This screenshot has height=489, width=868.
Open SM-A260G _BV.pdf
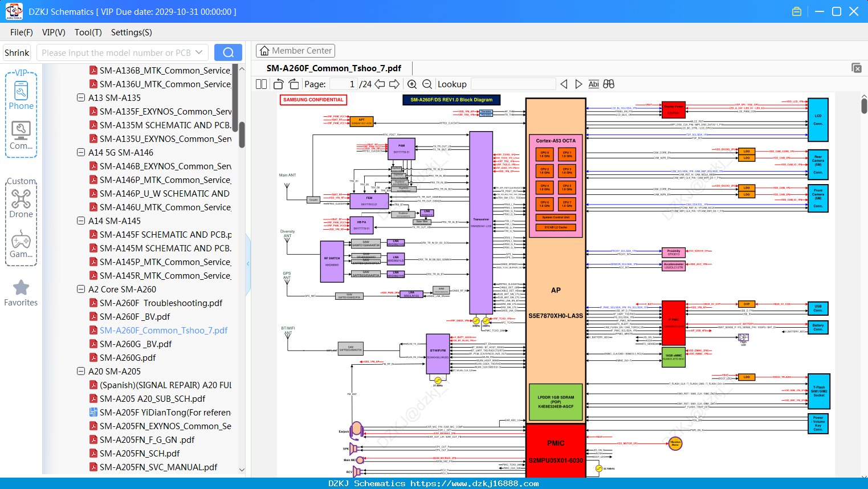coord(136,344)
